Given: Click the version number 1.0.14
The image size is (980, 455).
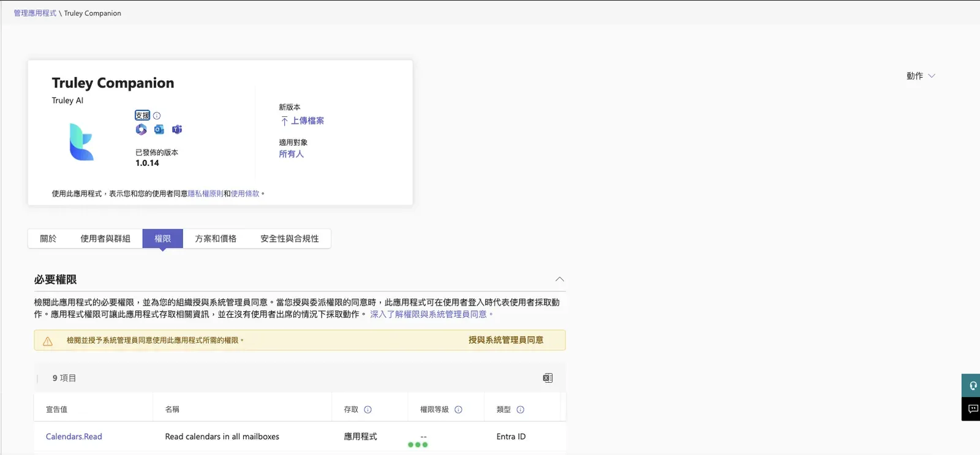Looking at the screenshot, I should [147, 163].
